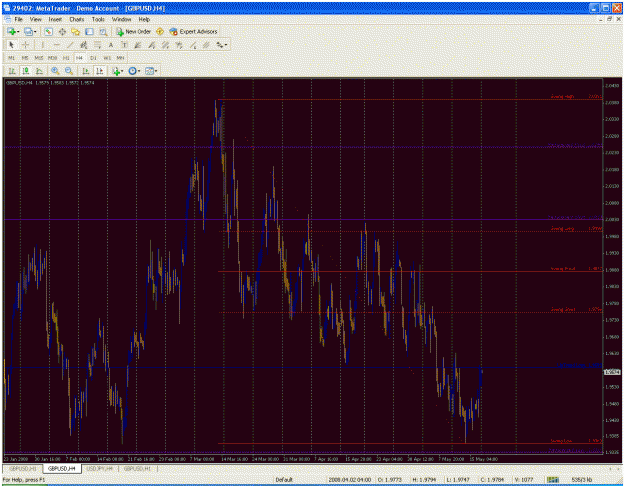Select the Horizontal Line drawing tool
The width and height of the screenshot is (625, 486).
click(57, 45)
